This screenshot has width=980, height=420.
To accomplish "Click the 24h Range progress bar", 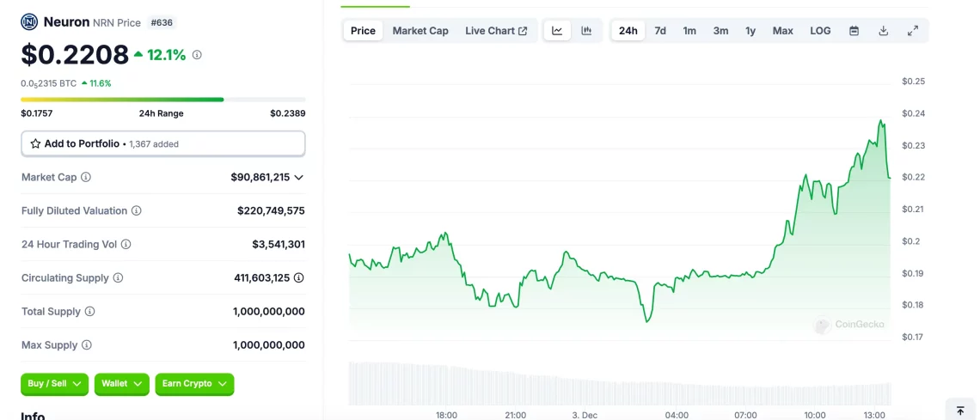I will [x=162, y=100].
